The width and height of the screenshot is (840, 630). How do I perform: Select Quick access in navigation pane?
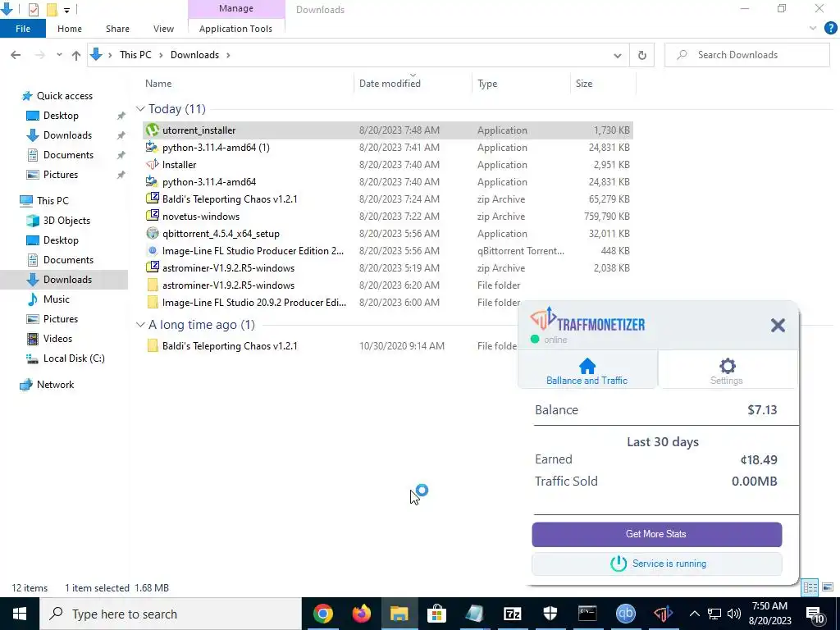[64, 96]
